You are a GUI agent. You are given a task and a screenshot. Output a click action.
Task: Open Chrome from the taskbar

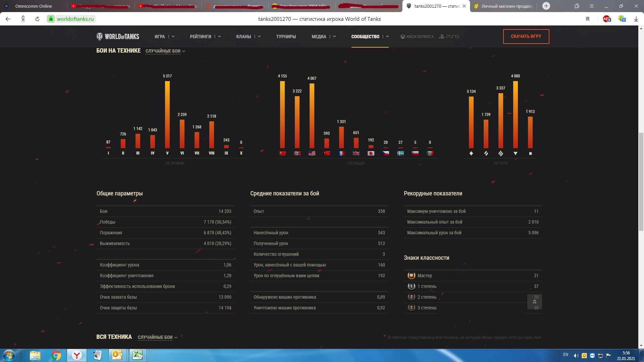click(x=56, y=355)
